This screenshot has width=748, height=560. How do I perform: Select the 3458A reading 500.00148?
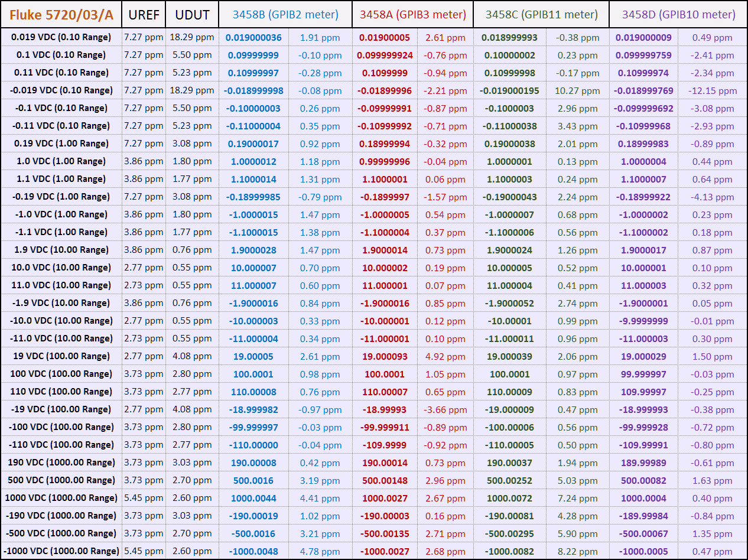click(x=385, y=481)
